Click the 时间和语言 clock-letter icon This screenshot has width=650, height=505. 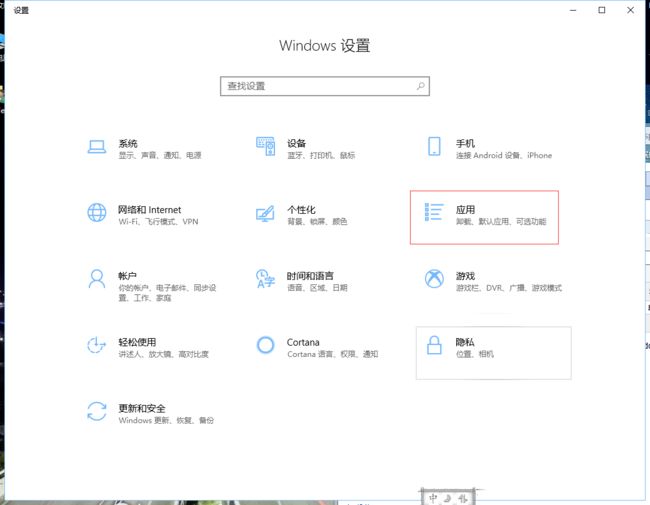[x=265, y=279]
